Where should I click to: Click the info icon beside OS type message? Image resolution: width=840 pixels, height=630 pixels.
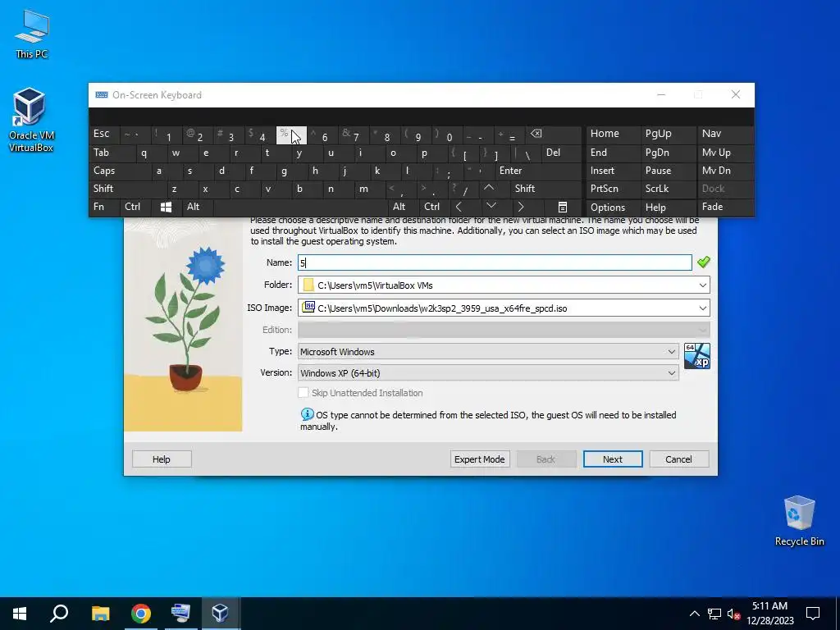click(x=307, y=414)
